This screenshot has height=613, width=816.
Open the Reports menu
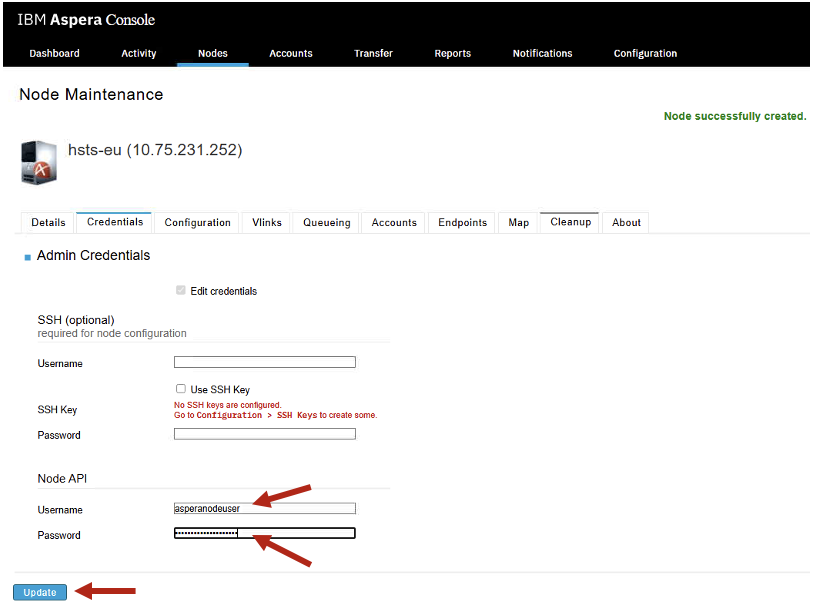coord(452,53)
